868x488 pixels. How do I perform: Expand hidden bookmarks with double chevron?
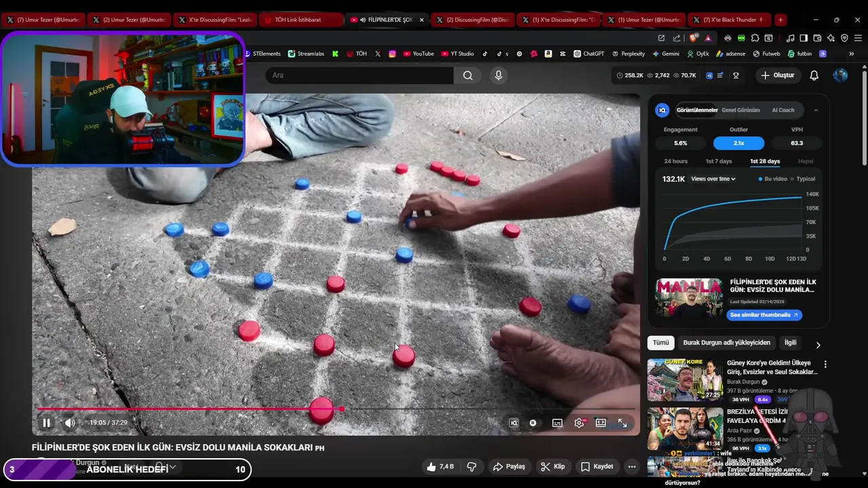coord(851,54)
